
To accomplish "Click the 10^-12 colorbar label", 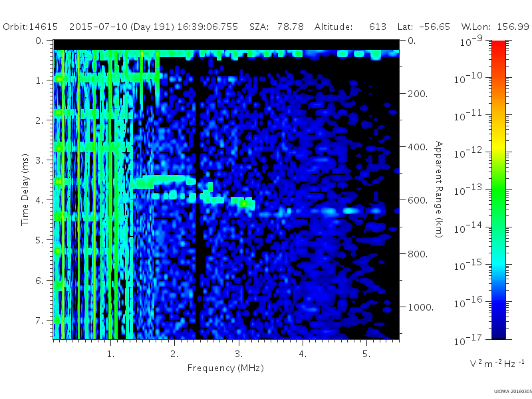I will (x=468, y=152).
